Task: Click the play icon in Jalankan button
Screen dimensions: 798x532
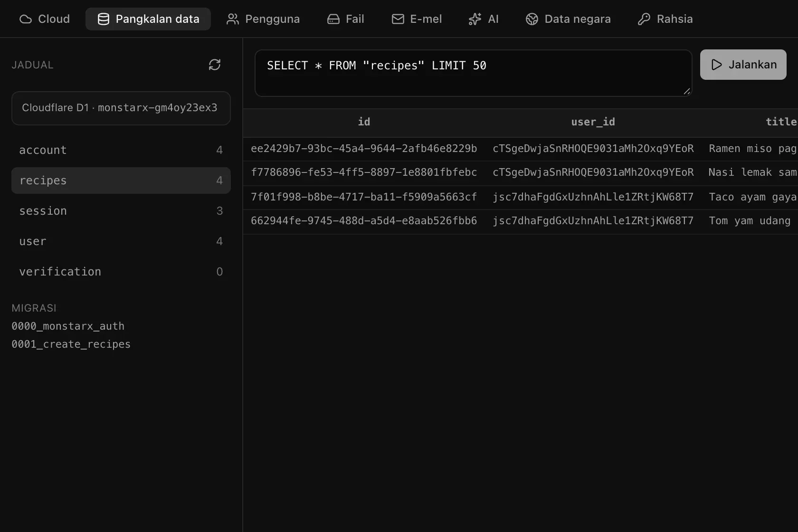Action: pyautogui.click(x=717, y=65)
